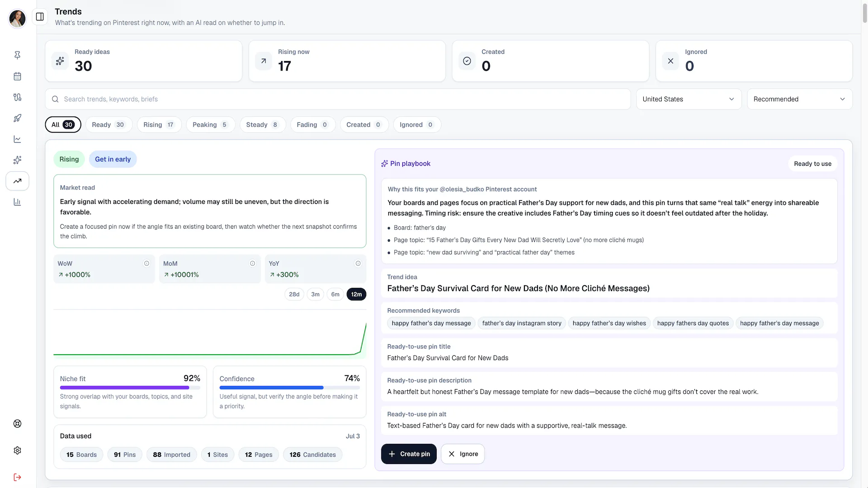
Task: Click the WoW +1000% value
Action: (74, 275)
